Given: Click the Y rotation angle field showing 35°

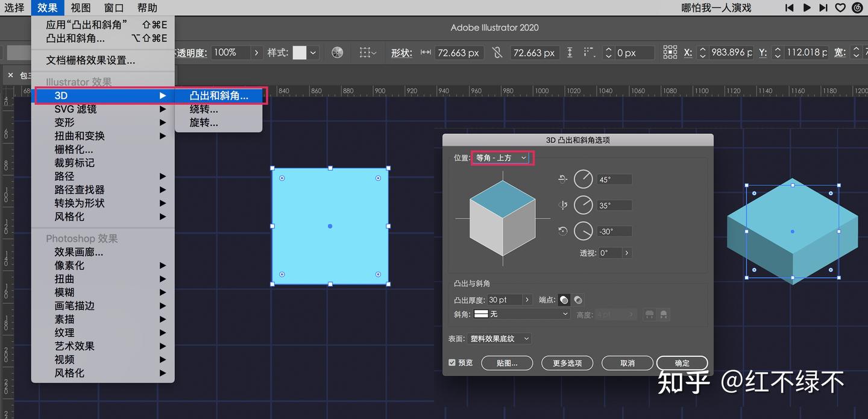Looking at the screenshot, I should click(x=614, y=206).
